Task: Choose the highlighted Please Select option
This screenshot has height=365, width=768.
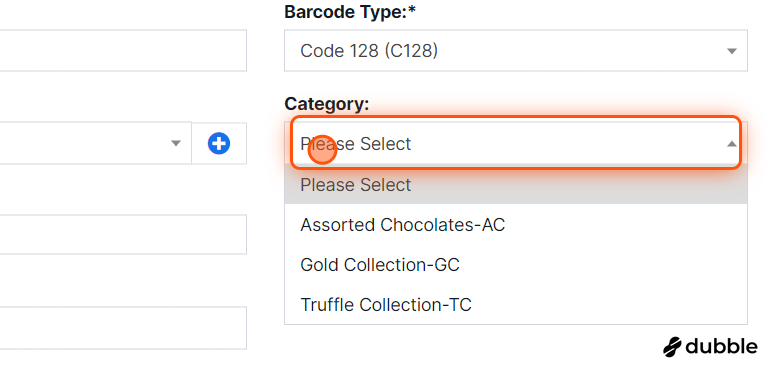Action: pos(516,185)
